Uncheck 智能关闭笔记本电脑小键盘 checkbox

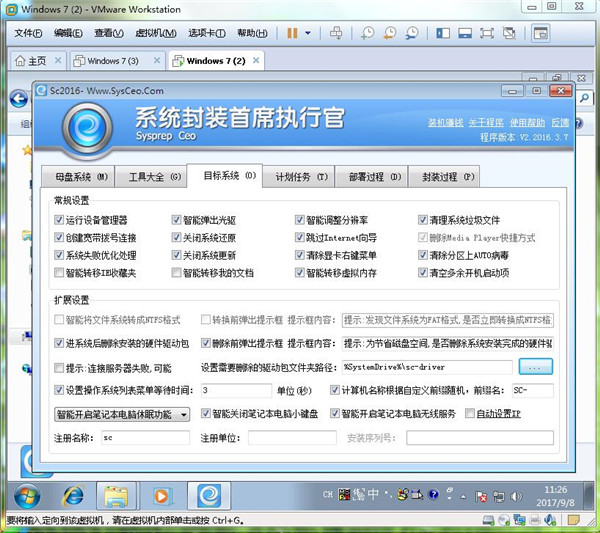(x=205, y=413)
